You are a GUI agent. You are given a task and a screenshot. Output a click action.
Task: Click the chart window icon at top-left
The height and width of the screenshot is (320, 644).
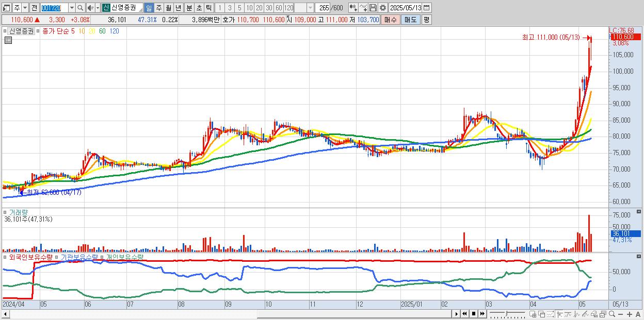click(6, 8)
